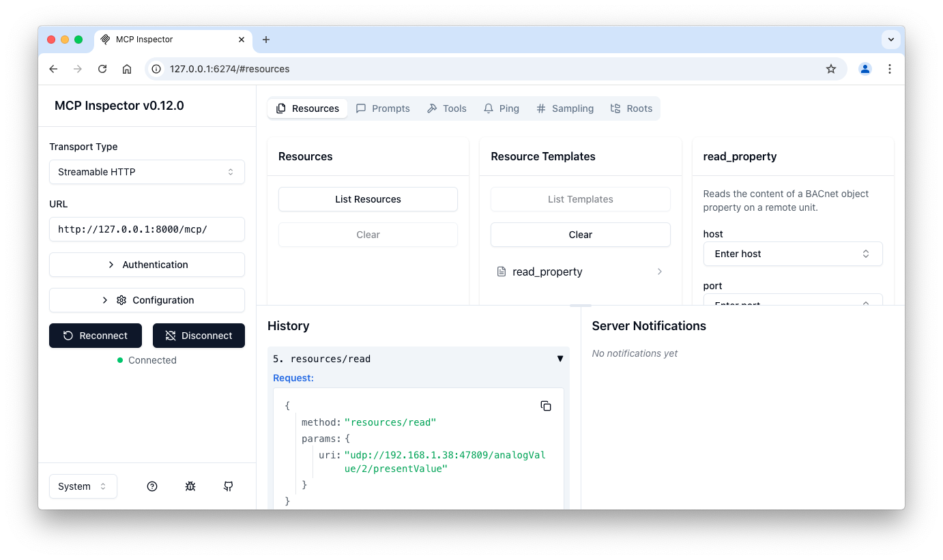943x560 pixels.
Task: Switch to the Roots tab
Action: [x=631, y=108]
